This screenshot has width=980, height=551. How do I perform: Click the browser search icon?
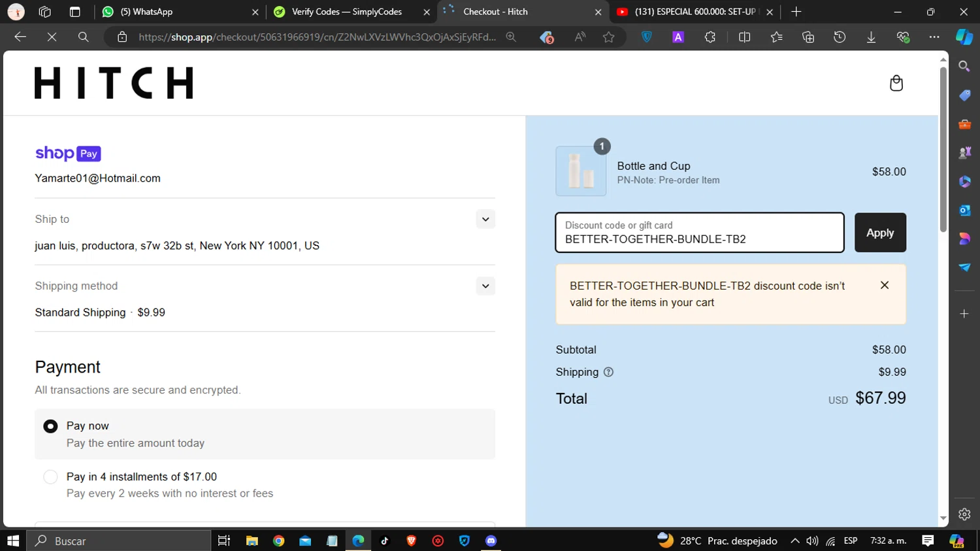pyautogui.click(x=83, y=37)
